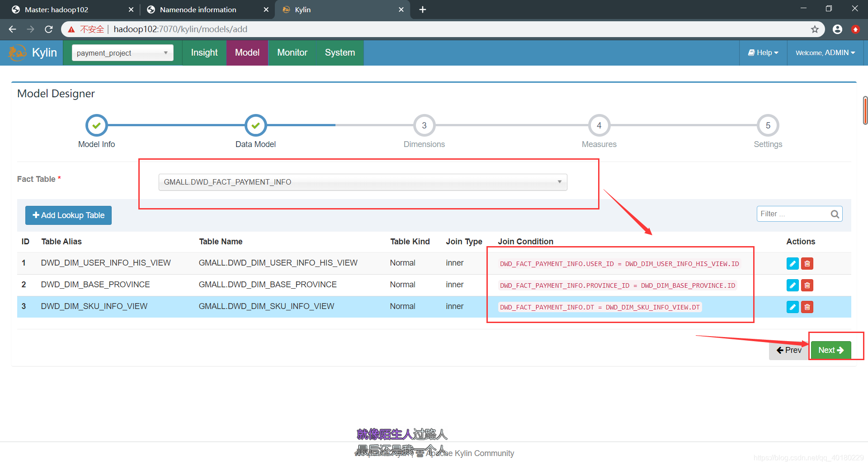Open the payment_project project dropdown
Screen dimensions: 868x466
pyautogui.click(x=123, y=53)
